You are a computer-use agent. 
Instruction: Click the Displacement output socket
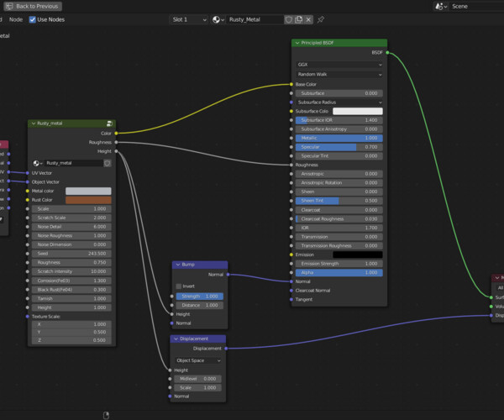click(226, 349)
